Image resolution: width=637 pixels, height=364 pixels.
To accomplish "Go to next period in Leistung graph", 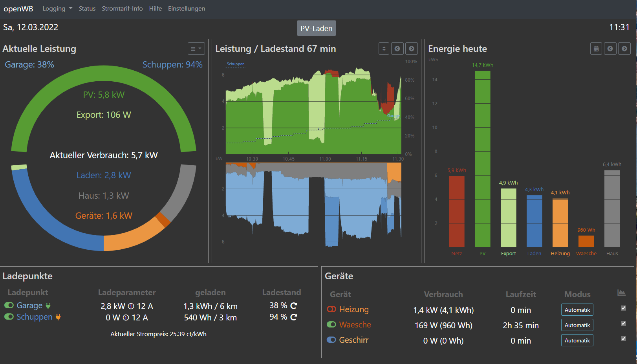I will [412, 49].
